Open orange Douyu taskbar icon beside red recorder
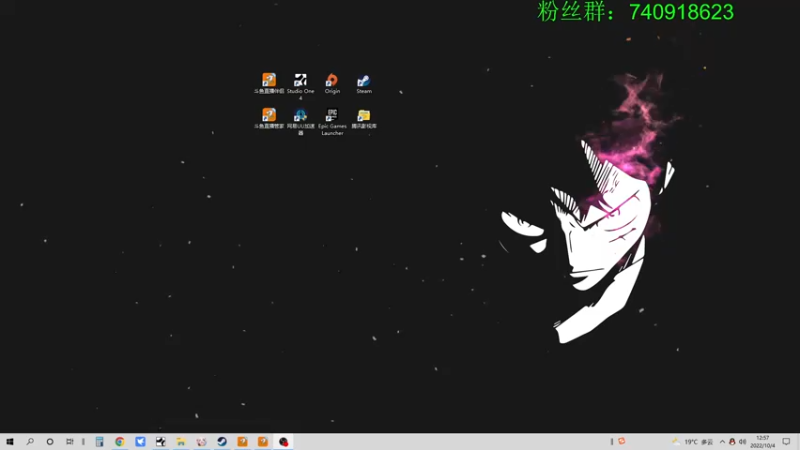The height and width of the screenshot is (450, 800). click(263, 442)
